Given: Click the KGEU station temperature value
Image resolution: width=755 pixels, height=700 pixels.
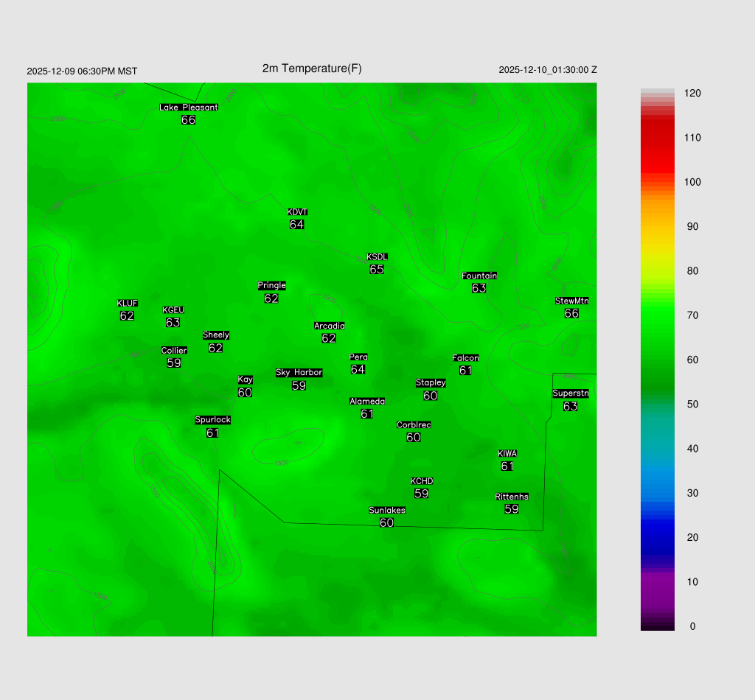Looking at the screenshot, I should pyautogui.click(x=173, y=323).
